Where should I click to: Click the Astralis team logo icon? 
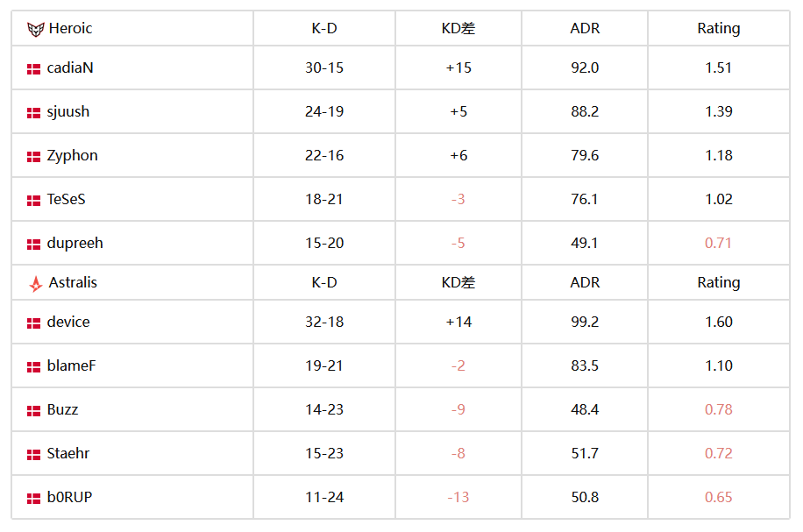point(35,283)
